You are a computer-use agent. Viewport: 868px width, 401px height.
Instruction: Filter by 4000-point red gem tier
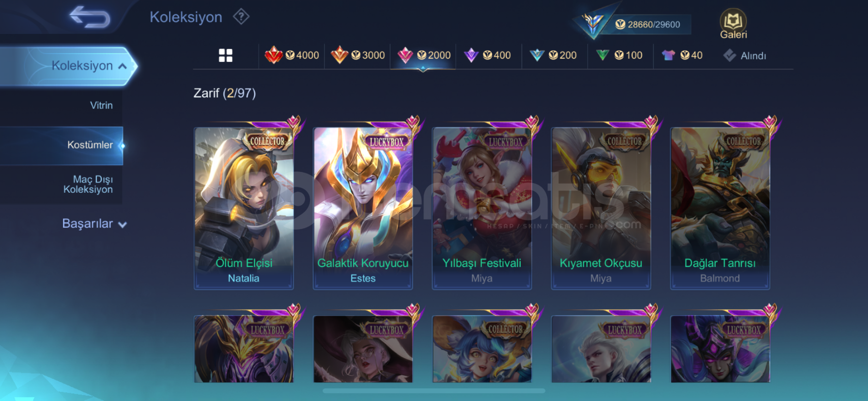292,55
